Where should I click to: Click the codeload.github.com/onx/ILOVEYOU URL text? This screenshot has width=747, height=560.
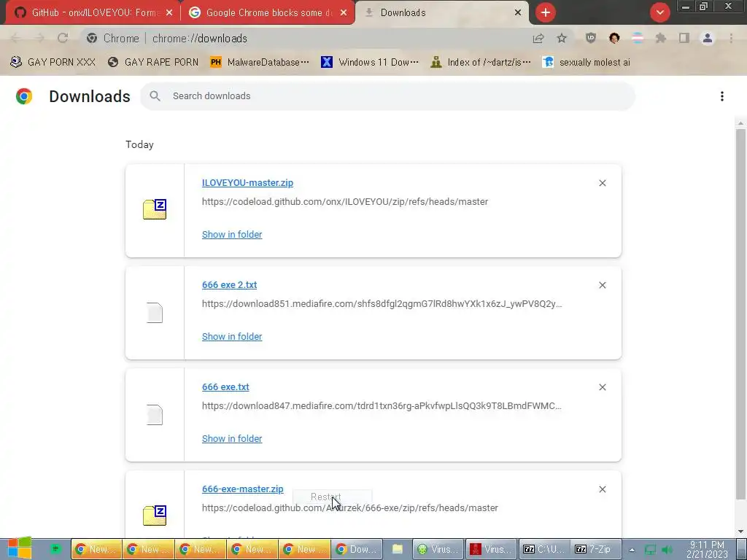pos(345,202)
